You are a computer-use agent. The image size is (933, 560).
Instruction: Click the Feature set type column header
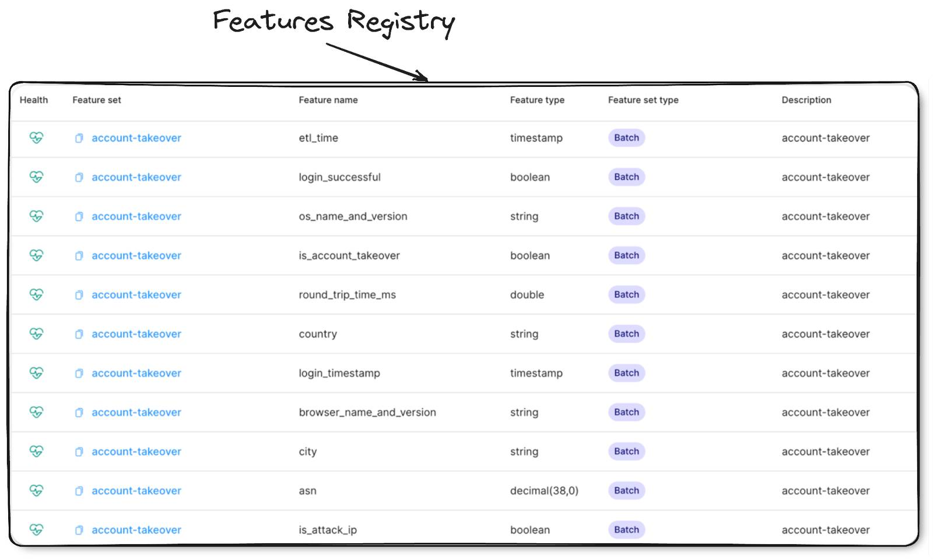pyautogui.click(x=643, y=100)
